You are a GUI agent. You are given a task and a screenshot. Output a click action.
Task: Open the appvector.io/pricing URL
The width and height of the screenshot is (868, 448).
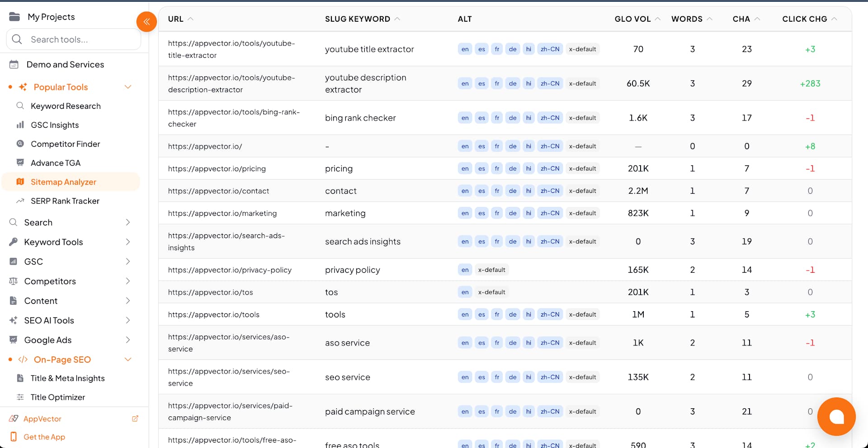(217, 168)
